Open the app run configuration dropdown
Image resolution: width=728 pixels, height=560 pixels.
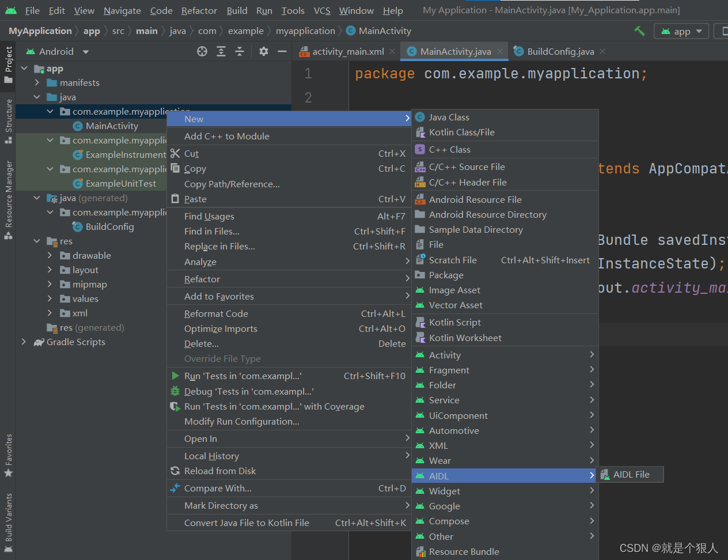(x=682, y=31)
